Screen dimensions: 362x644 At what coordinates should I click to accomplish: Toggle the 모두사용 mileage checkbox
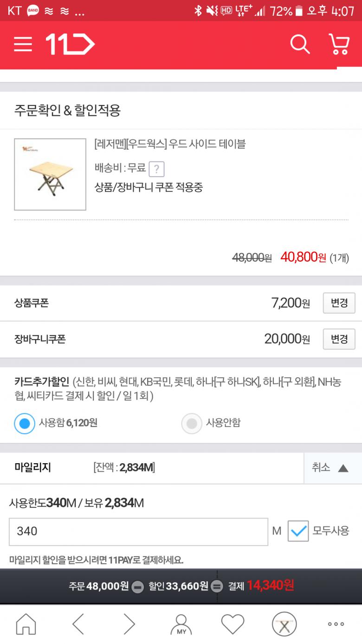pos(298,531)
